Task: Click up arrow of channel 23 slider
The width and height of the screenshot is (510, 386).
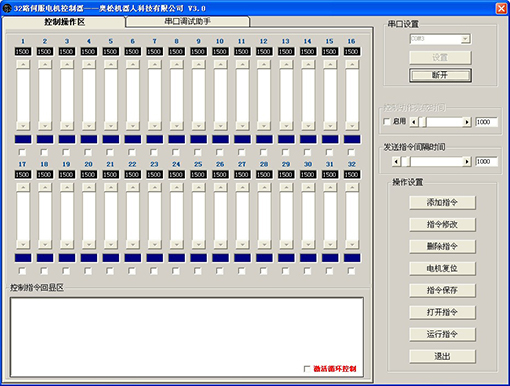Action: [x=155, y=187]
